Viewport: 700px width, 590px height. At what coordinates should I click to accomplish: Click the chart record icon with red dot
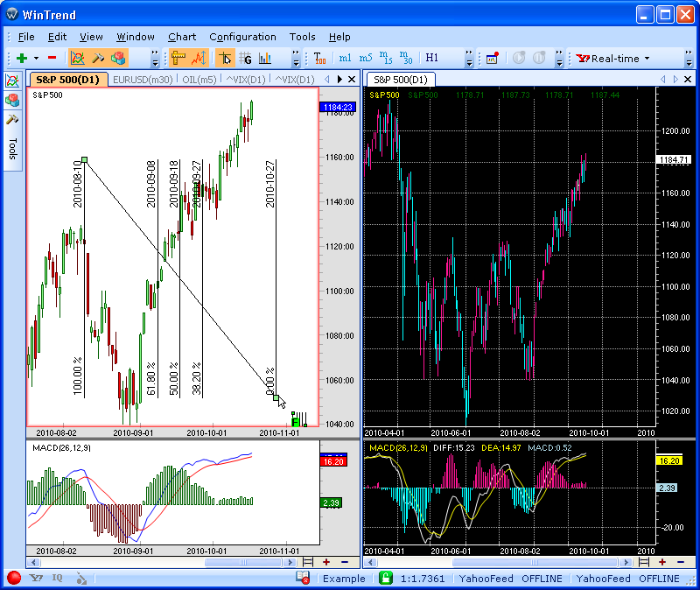(493, 58)
